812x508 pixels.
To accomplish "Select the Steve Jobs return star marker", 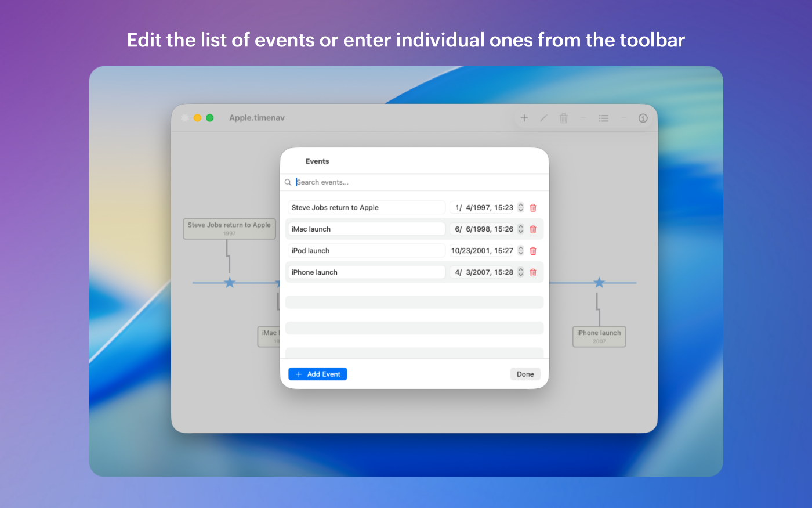I will point(230,283).
